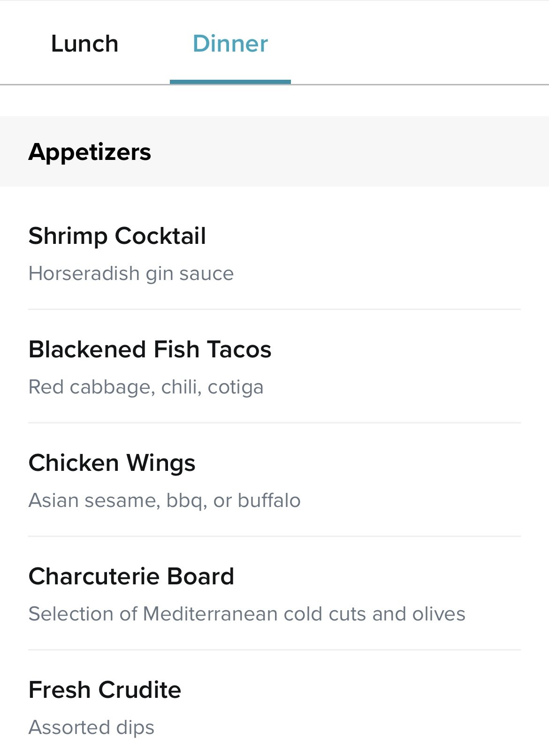Tap the Assorted dips description
The image size is (549, 756).
click(91, 727)
